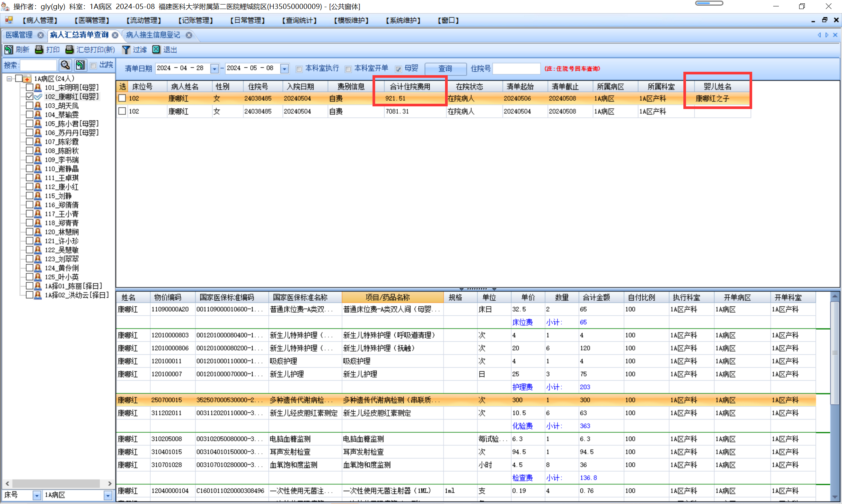
Task: Click the 查询 query button
Action: click(445, 68)
